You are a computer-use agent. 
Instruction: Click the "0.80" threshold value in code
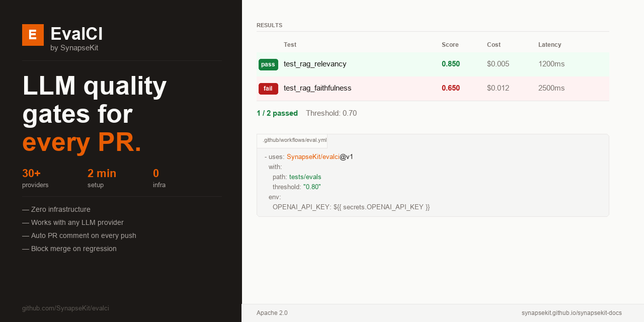[x=312, y=187]
